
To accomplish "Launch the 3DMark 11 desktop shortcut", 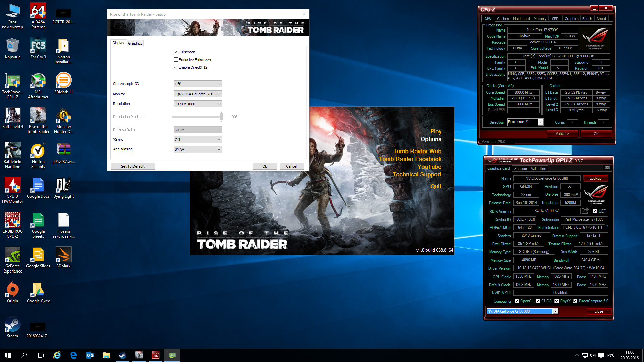I will coord(63,81).
